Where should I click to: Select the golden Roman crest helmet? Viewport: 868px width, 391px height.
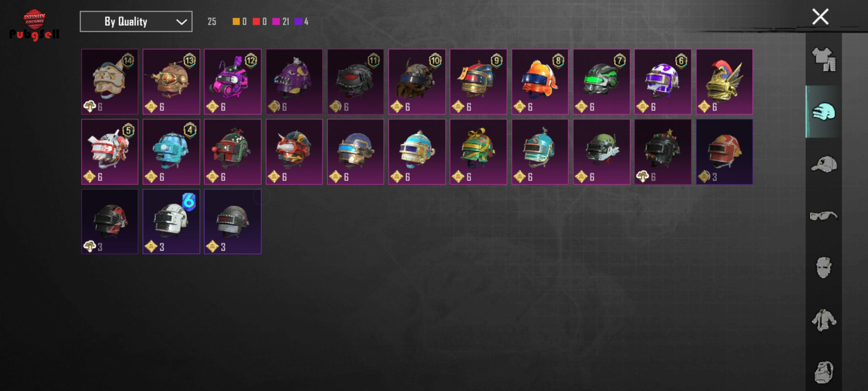[x=724, y=82]
